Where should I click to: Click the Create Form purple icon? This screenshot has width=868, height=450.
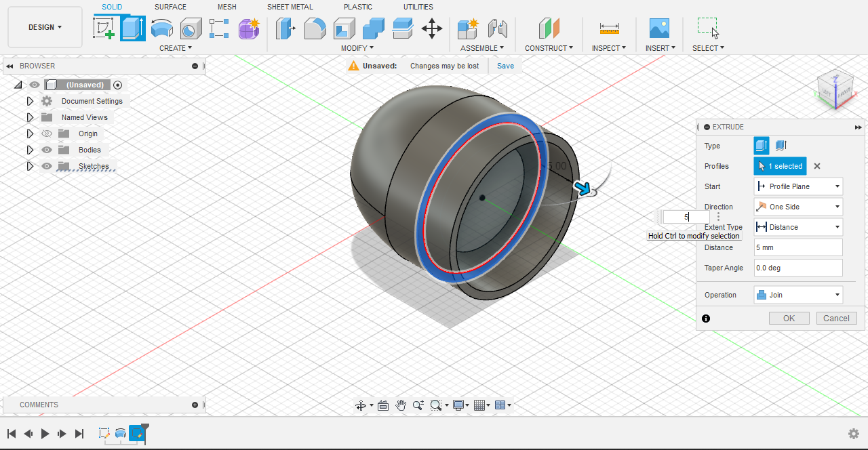point(249,28)
